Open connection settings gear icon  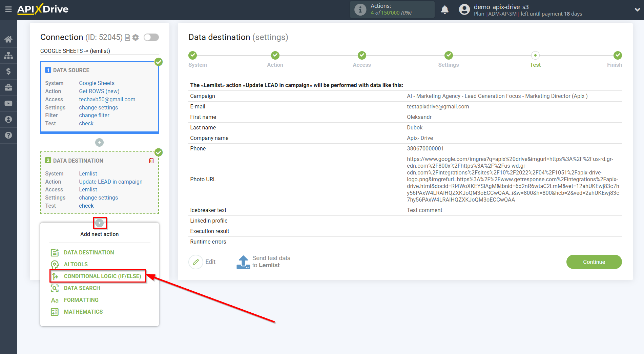point(136,38)
